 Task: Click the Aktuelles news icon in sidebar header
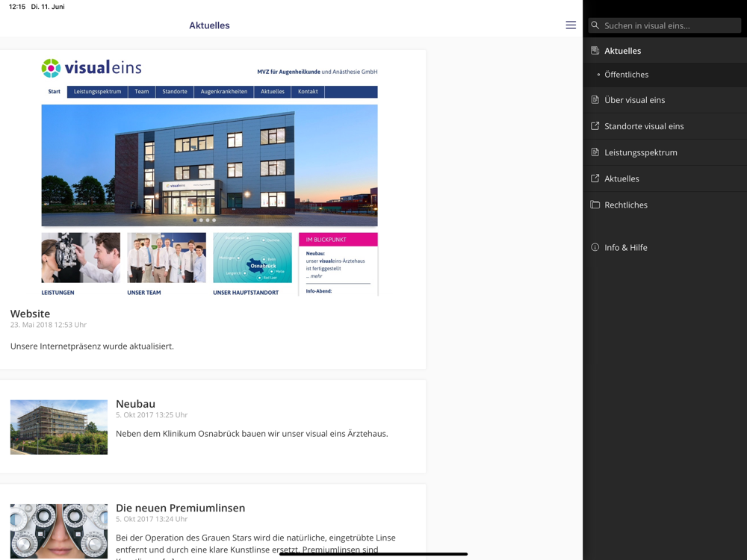coord(595,51)
